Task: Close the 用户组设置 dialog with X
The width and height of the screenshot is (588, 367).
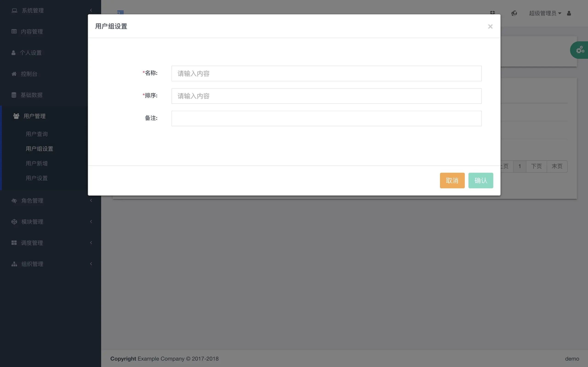Action: tap(490, 26)
